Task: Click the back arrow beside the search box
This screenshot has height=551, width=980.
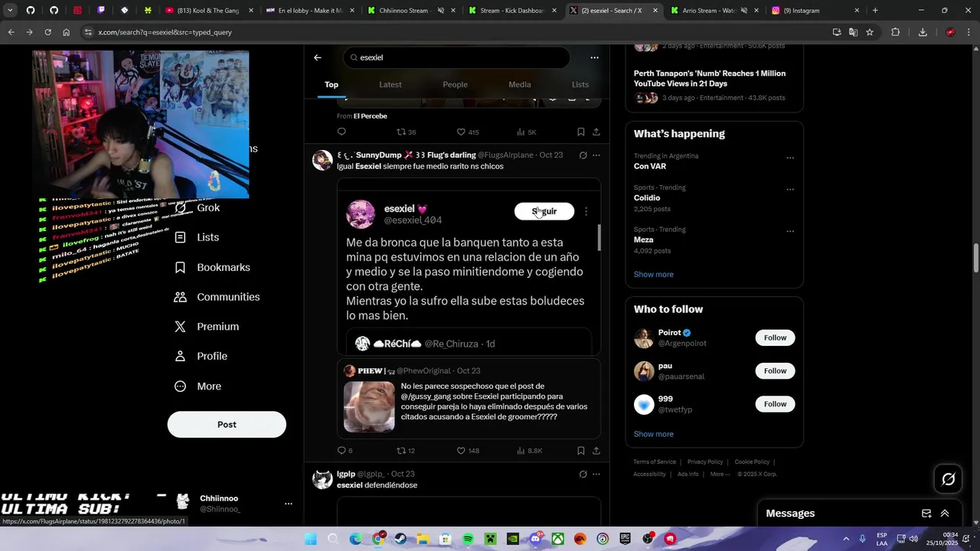Action: (318, 57)
